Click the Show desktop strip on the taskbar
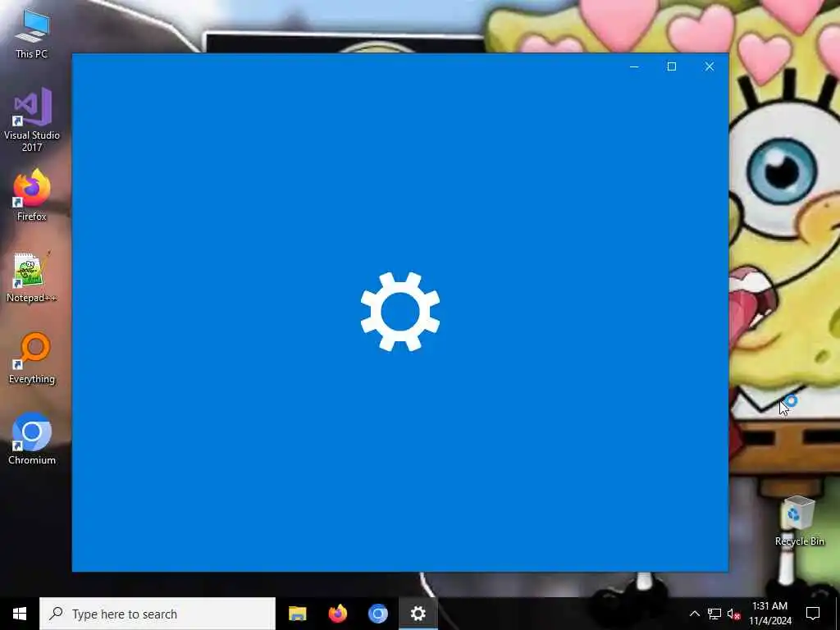 coord(838,614)
